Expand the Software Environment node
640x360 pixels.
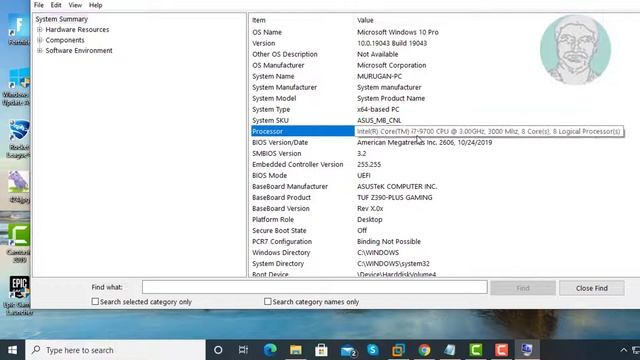coord(40,51)
